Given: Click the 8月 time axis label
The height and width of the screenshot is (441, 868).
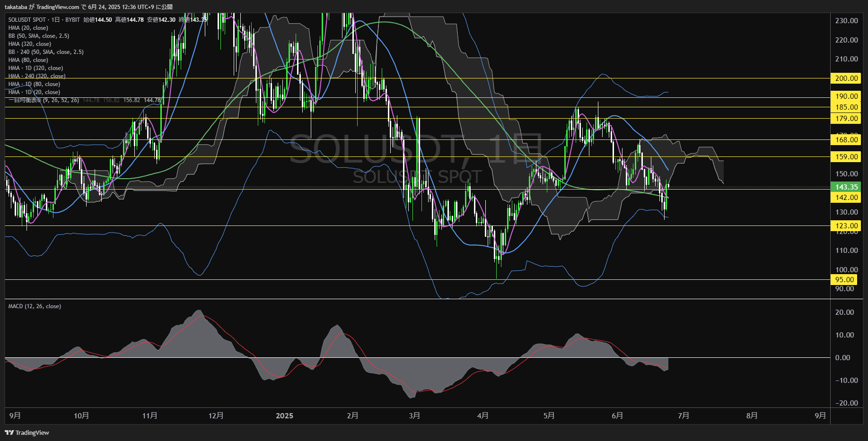Looking at the screenshot, I should (x=752, y=415).
